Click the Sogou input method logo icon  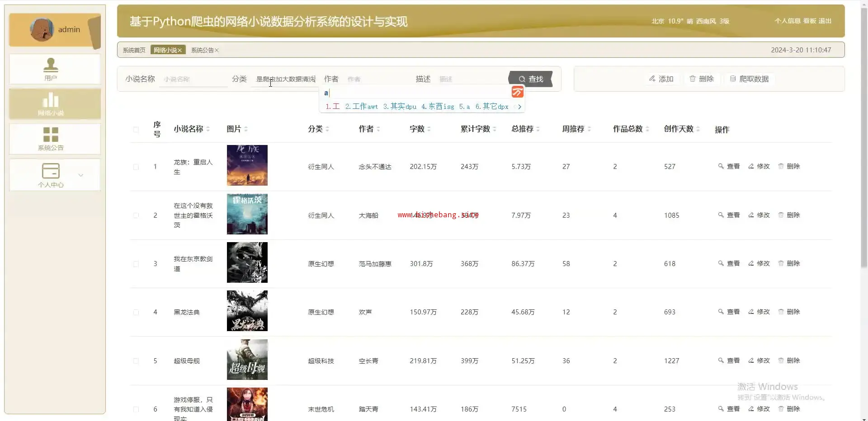point(517,92)
